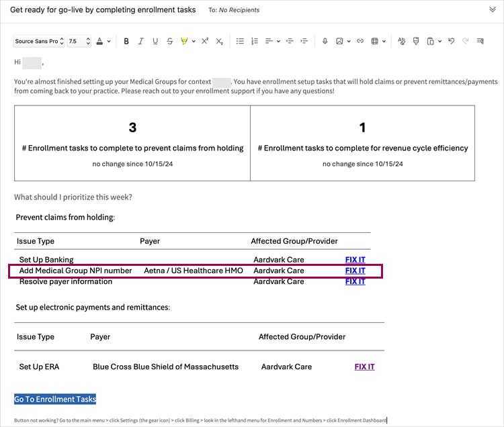Apply strikethrough formatting

(x=170, y=41)
